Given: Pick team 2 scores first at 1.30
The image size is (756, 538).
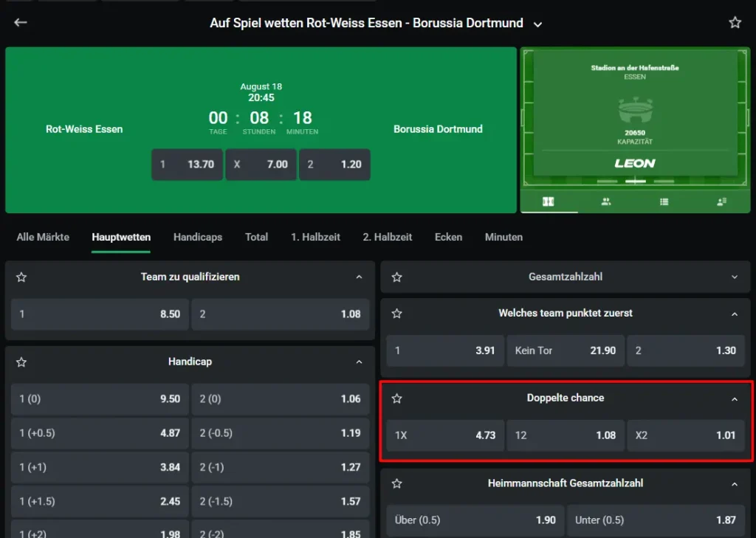Looking at the screenshot, I should click(686, 351).
